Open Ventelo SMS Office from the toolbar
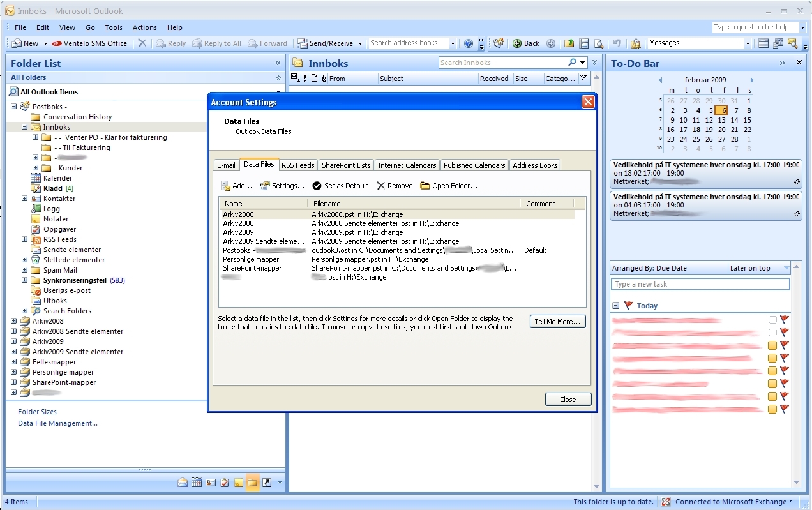 [x=89, y=43]
